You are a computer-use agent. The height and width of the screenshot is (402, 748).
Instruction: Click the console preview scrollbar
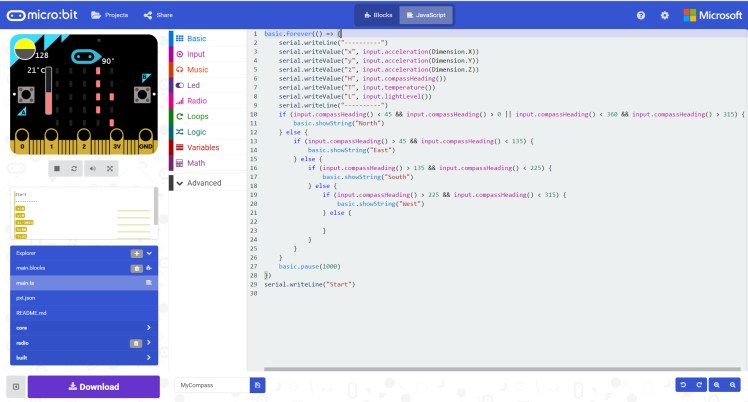156,206
